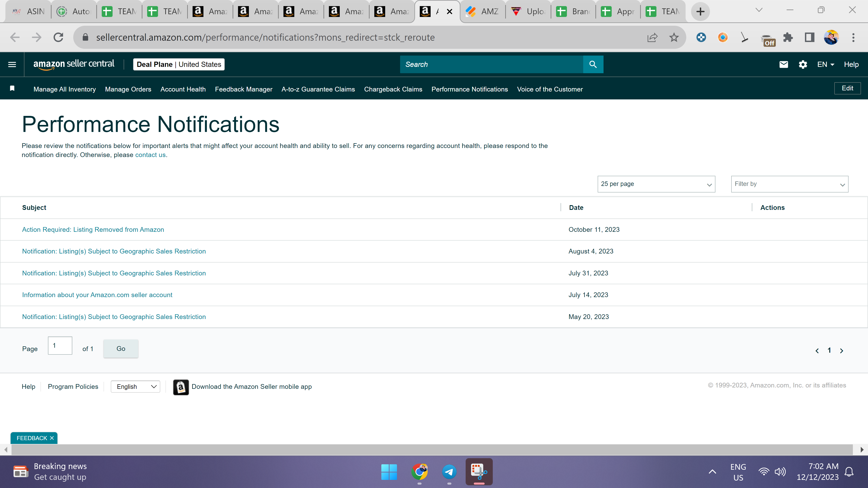Open Deal Plane United States account switcher
The image size is (868, 488).
click(179, 64)
